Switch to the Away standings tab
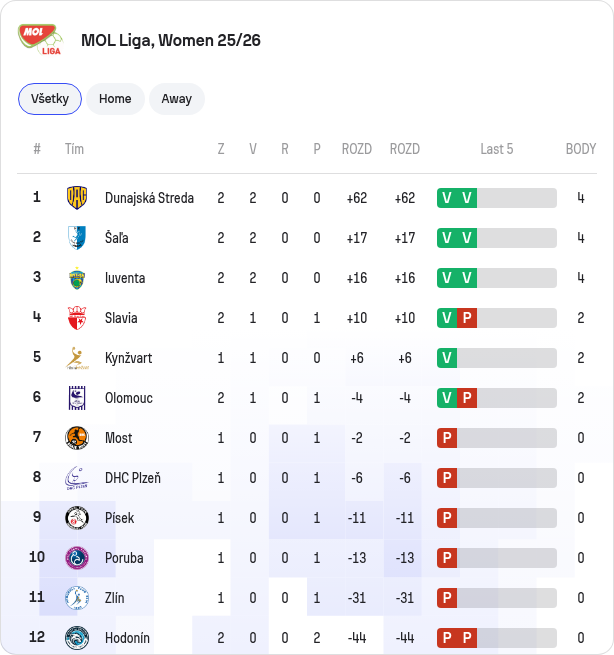Image resolution: width=614 pixels, height=655 pixels. tap(177, 99)
